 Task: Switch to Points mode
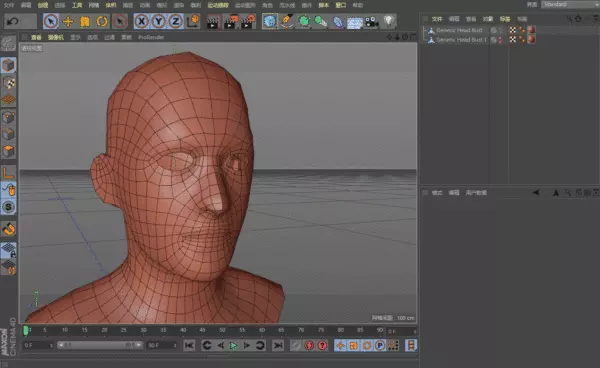[8, 117]
